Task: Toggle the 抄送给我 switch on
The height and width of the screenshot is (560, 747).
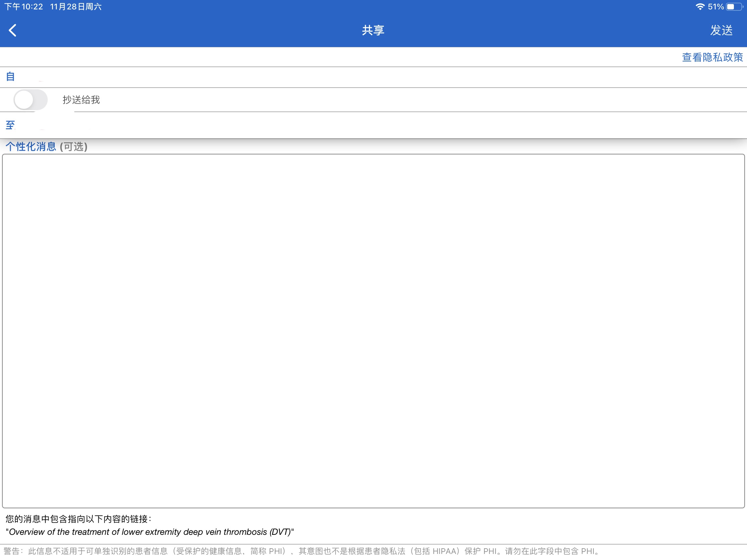Action: pyautogui.click(x=30, y=100)
